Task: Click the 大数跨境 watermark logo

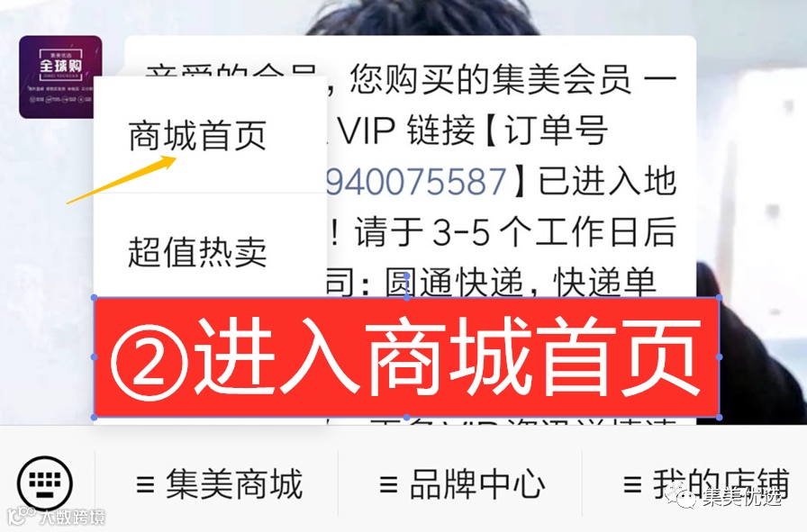Action: coord(56,517)
